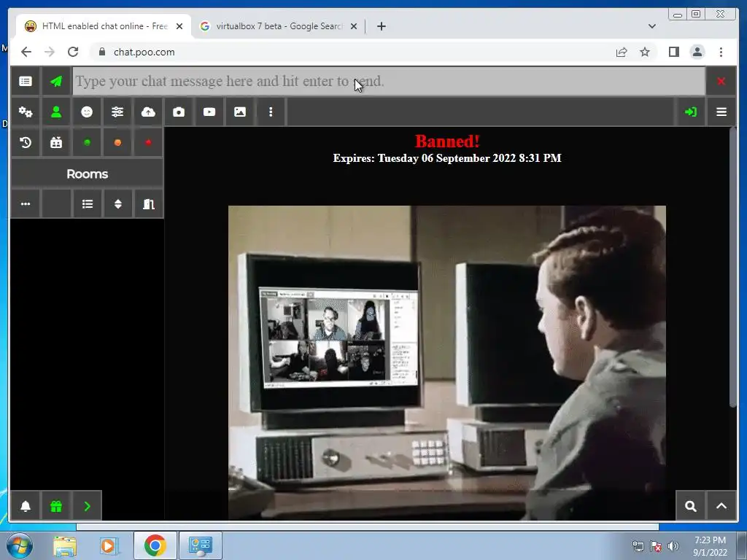747x560 pixels.
Task: Click the YouTube video icon
Action: click(209, 112)
